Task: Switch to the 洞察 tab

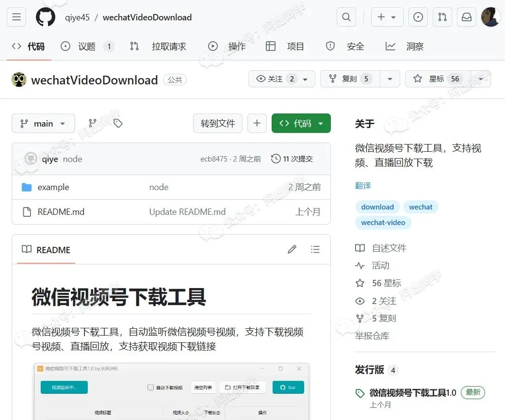Action: (x=404, y=47)
